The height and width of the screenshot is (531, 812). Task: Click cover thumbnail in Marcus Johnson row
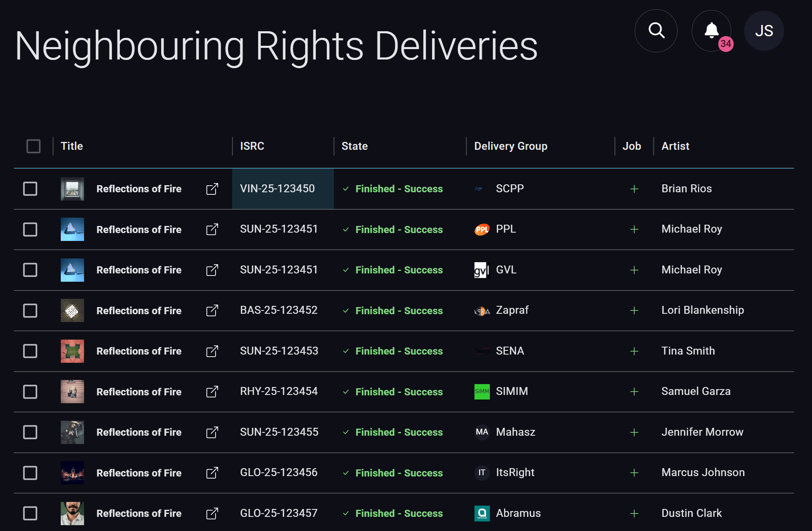(72, 473)
